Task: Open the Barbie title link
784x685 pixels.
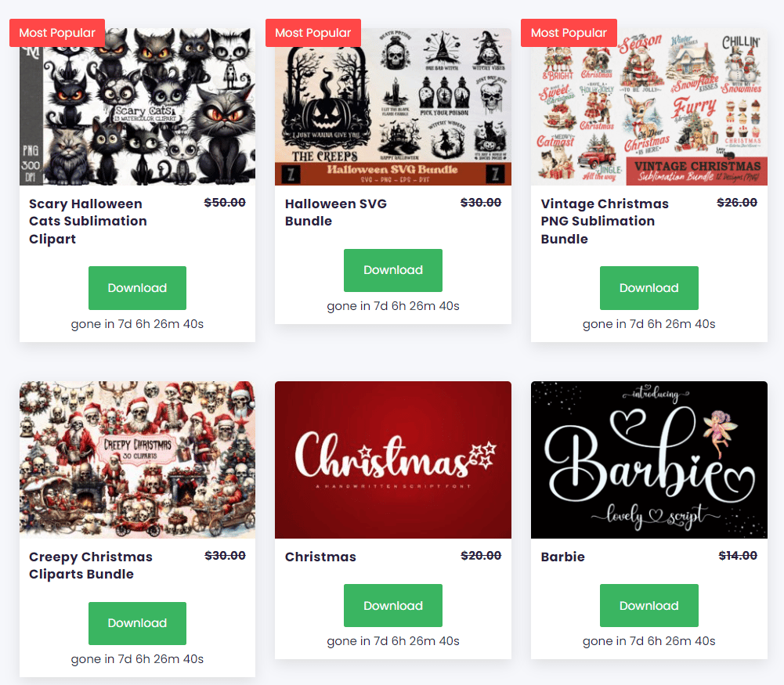Action: tap(562, 557)
